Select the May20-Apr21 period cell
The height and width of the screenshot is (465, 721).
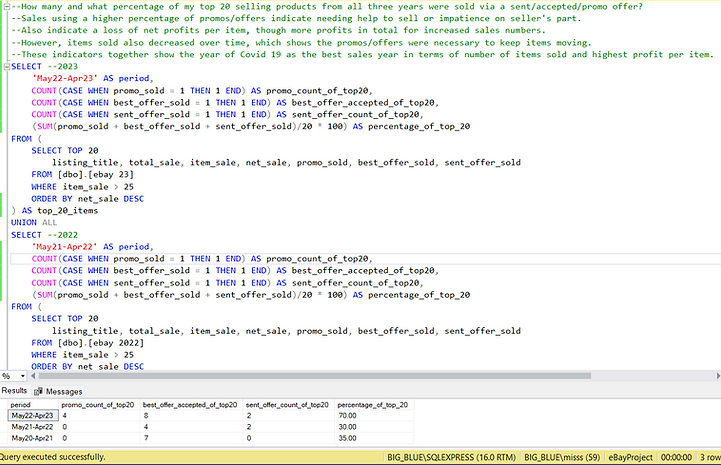coord(33,438)
